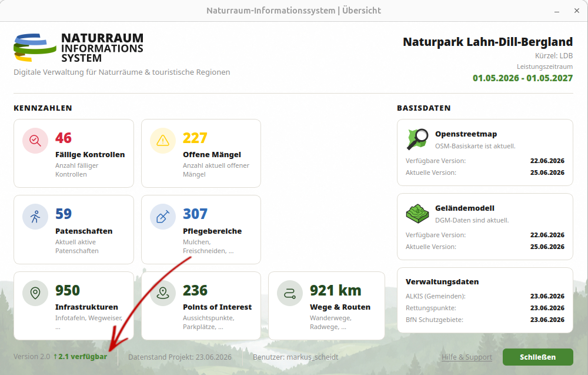The width and height of the screenshot is (588, 375).
Task: Click the Benutzer: markus_scheidt status entry
Action: (296, 357)
